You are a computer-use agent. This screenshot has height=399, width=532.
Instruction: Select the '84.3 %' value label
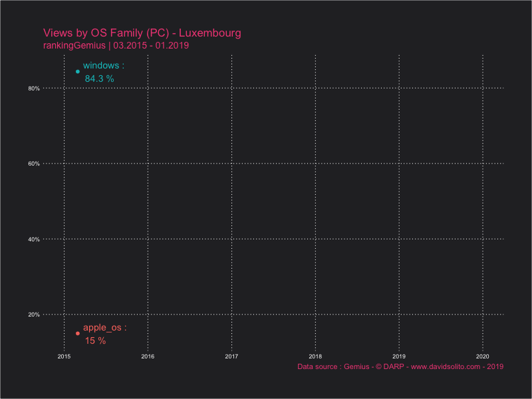point(99,78)
